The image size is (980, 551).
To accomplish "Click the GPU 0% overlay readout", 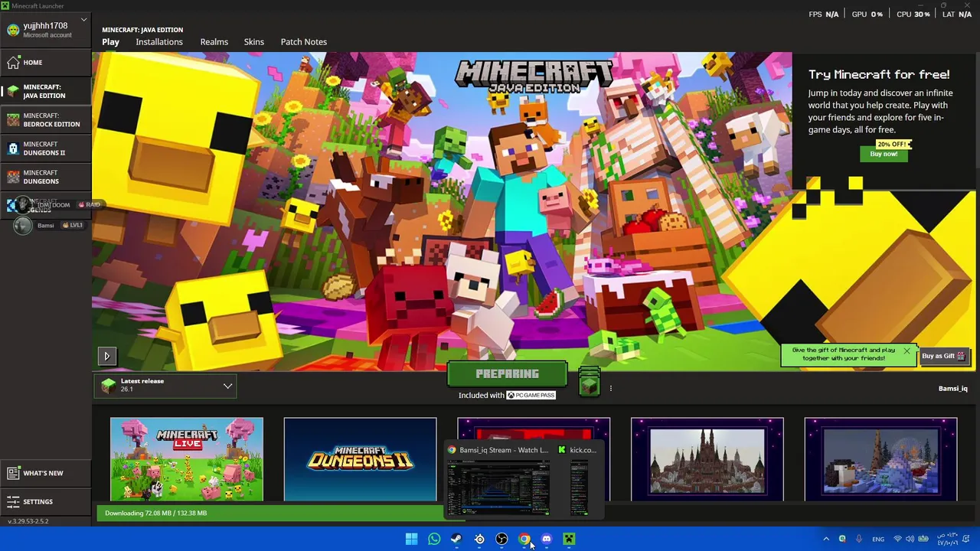I will coord(867,15).
